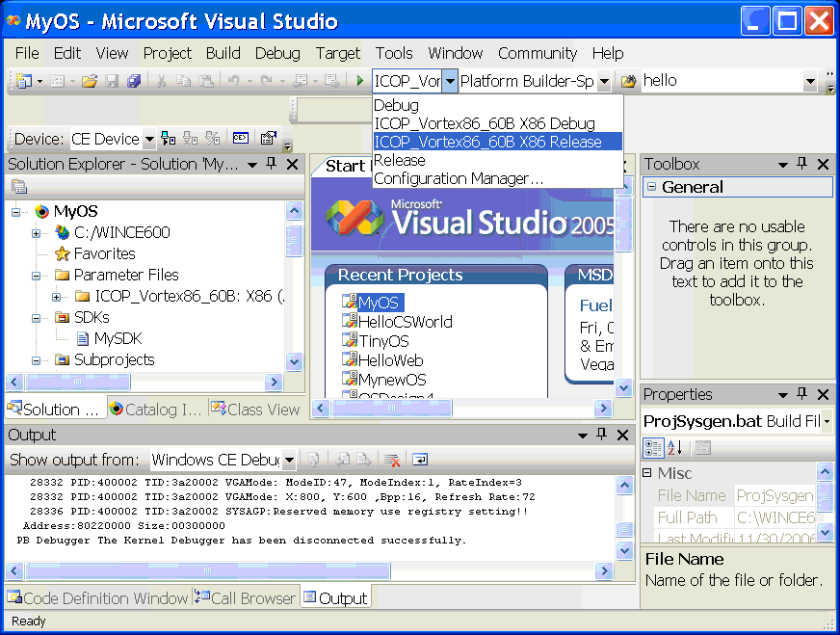Click Find in Files icon beside hello
Screen dimensions: 840x635
point(628,81)
